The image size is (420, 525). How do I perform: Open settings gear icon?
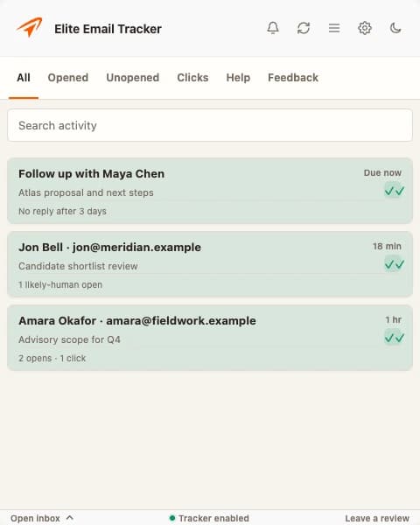[365, 28]
